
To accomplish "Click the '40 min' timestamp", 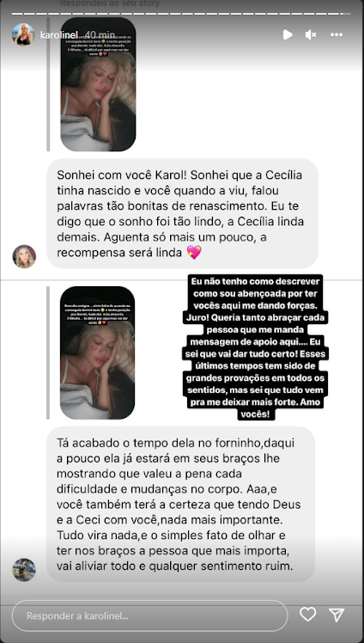I will click(x=99, y=35).
